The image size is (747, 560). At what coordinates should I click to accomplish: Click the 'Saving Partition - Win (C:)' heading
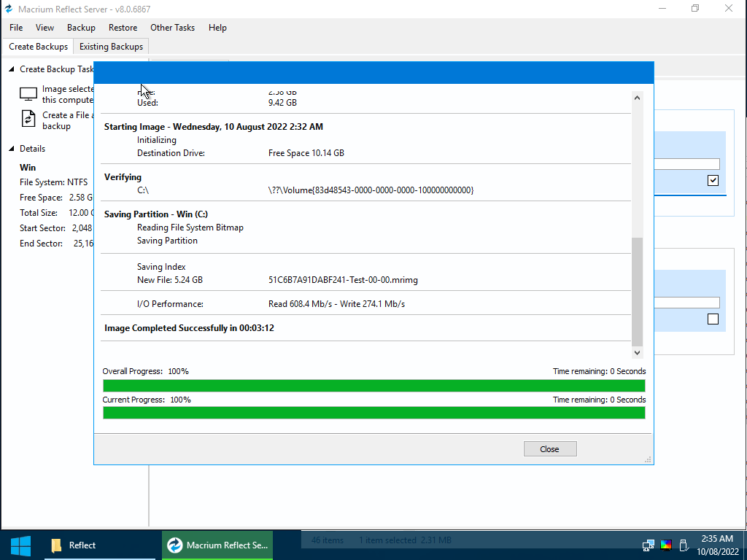(x=156, y=214)
